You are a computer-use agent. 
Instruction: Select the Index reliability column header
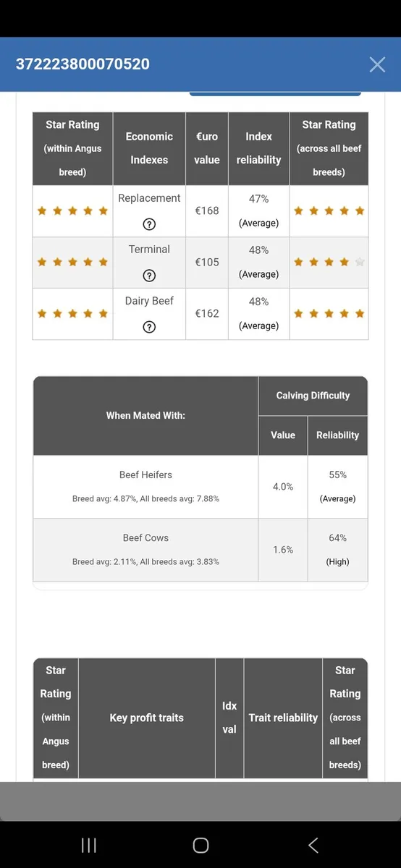pos(258,148)
